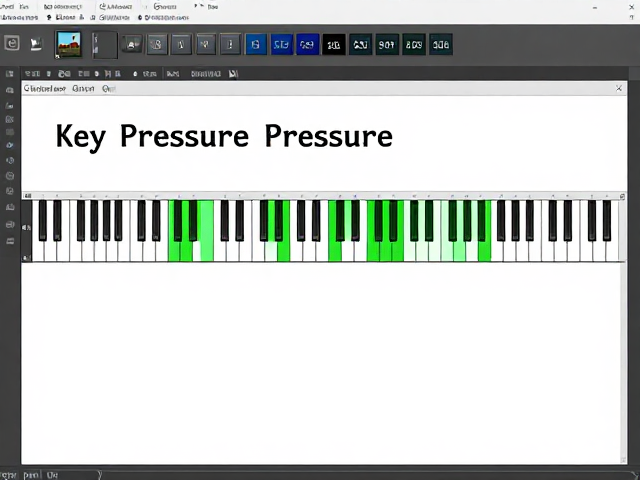
Task: Click the first status bar tab at bottom left
Action: (x=9, y=475)
